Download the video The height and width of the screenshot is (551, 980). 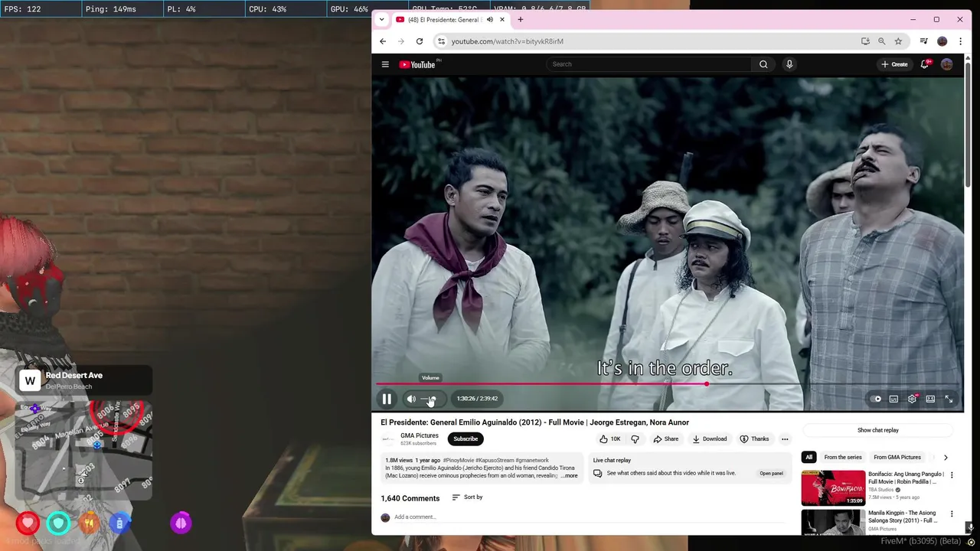(x=710, y=439)
